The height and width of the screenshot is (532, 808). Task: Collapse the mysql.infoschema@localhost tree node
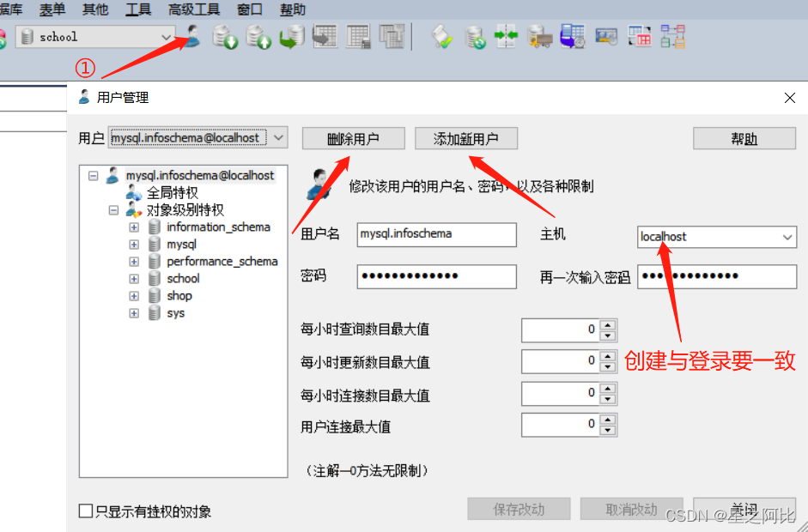(x=94, y=176)
